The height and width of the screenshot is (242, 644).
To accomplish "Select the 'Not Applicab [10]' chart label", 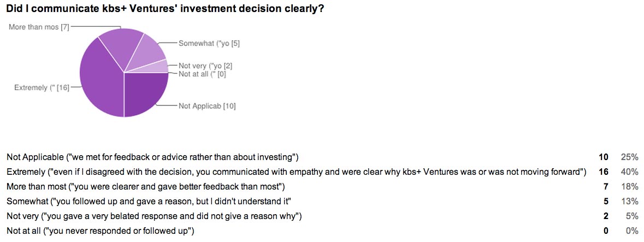I will (x=207, y=106).
